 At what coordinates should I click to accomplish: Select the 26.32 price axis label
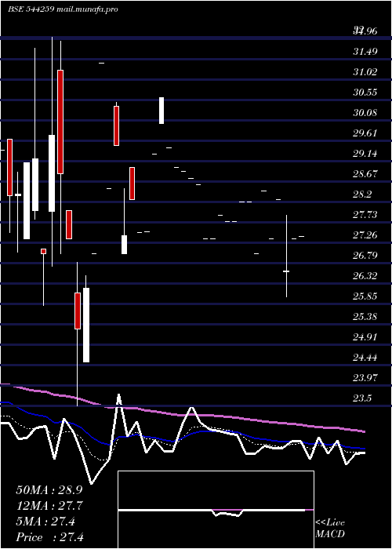coord(365,276)
